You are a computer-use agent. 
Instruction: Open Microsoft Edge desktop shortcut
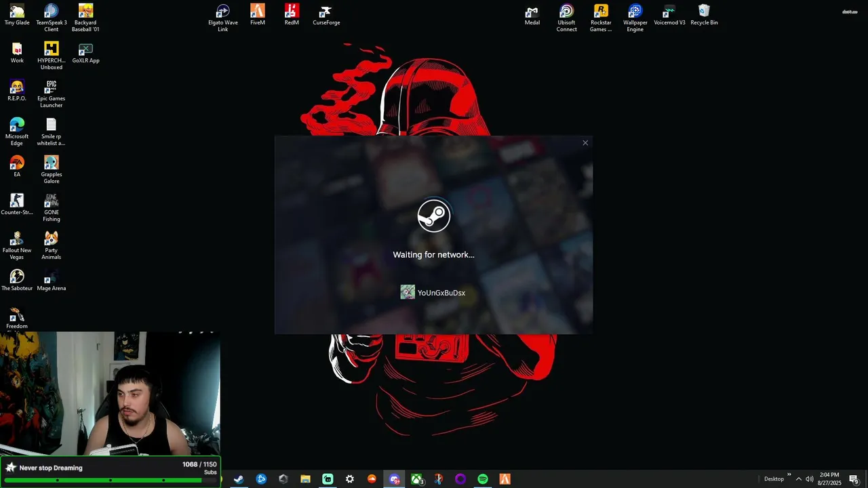pos(17,132)
